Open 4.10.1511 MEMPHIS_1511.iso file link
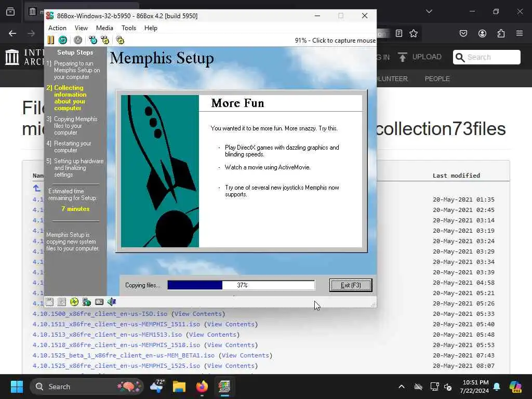The width and height of the screenshot is (532, 399). click(116, 324)
